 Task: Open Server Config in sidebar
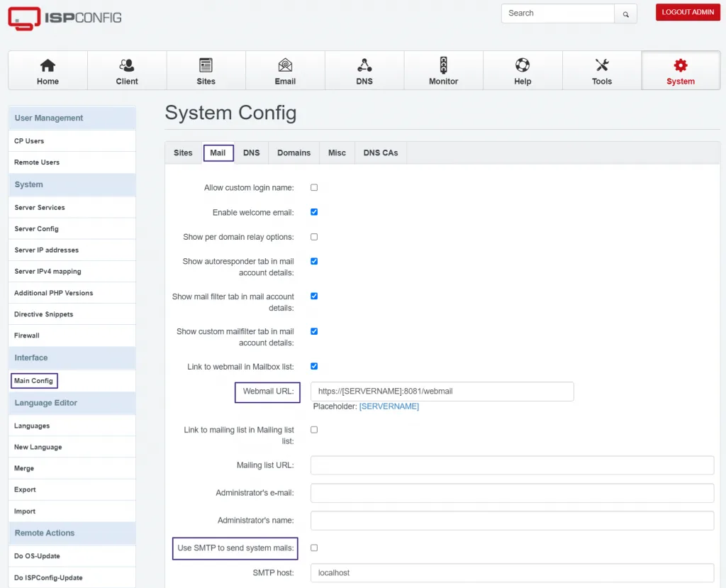click(72, 229)
